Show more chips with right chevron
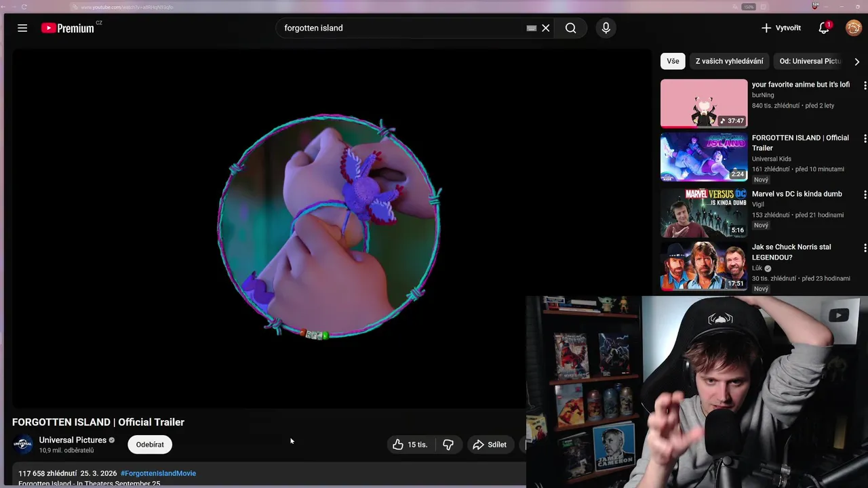 [856, 61]
